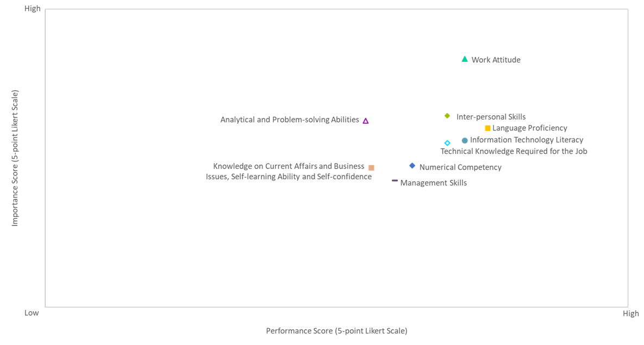
Task: Click the Management Skills label
Action: tap(433, 183)
